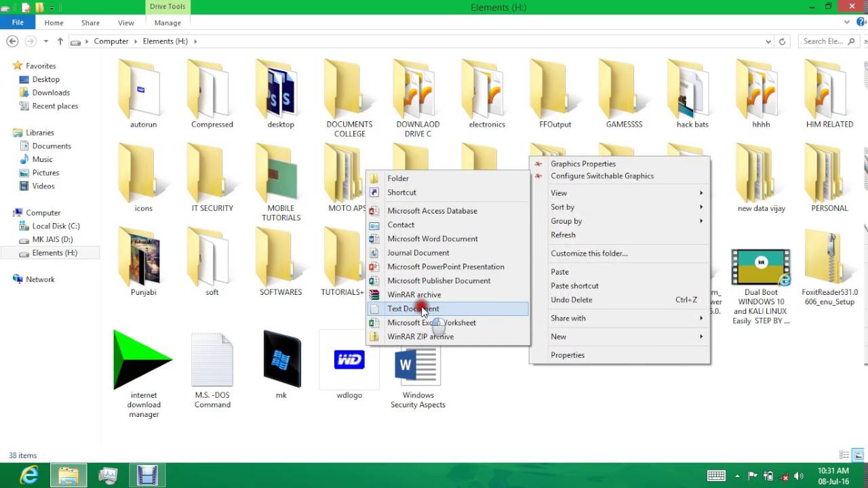868x488 pixels.
Task: Click Undo Delete in context menu
Action: pos(620,300)
